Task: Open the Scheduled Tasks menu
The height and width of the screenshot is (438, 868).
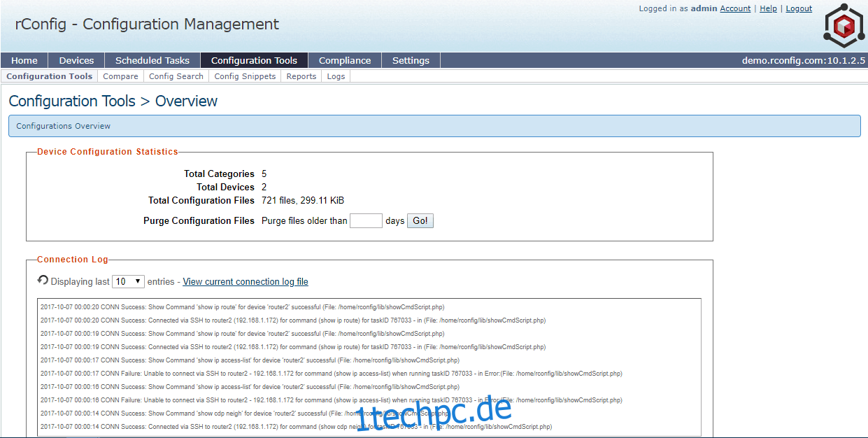Action: point(152,60)
